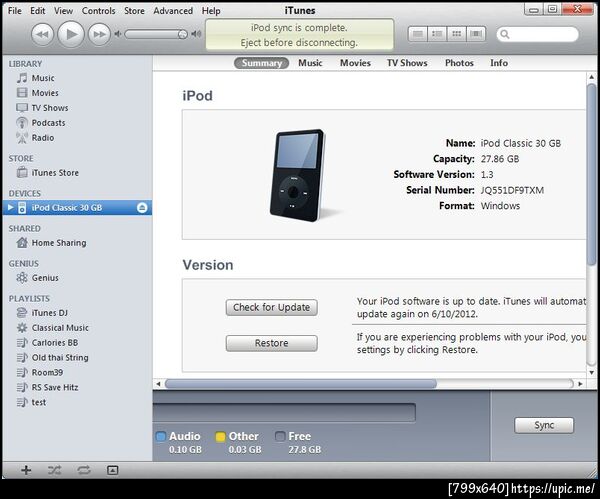Toggle repeat

(x=83, y=470)
